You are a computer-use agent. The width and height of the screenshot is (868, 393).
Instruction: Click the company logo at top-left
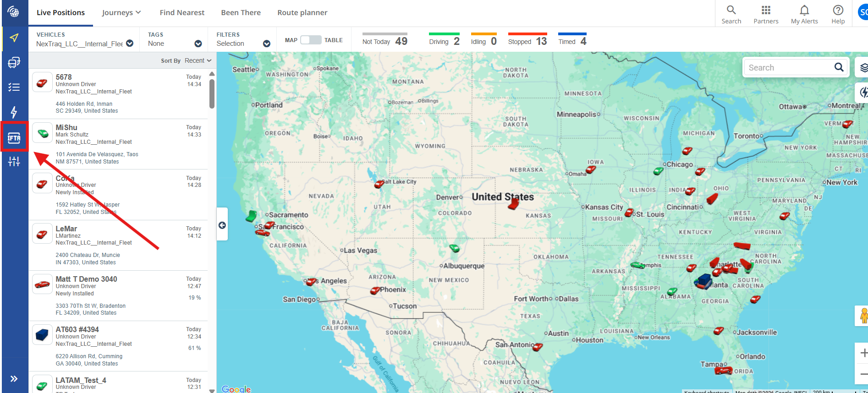(14, 12)
